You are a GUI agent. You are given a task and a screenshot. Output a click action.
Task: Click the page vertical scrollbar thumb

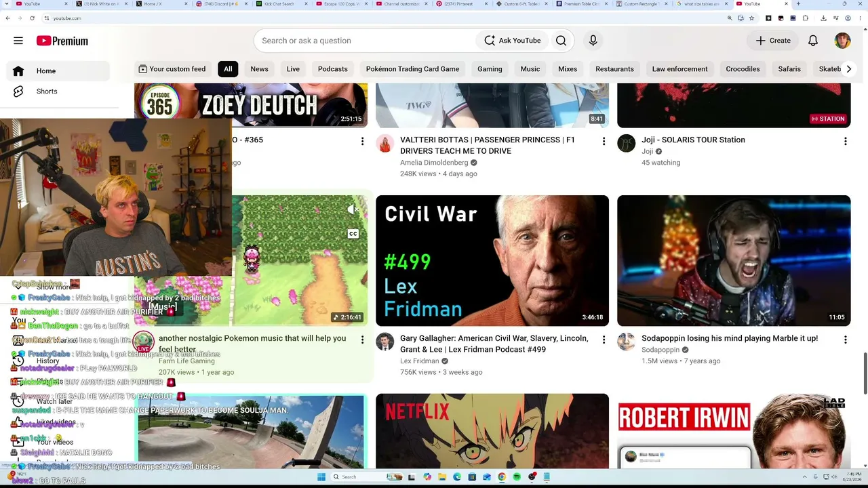[865, 373]
